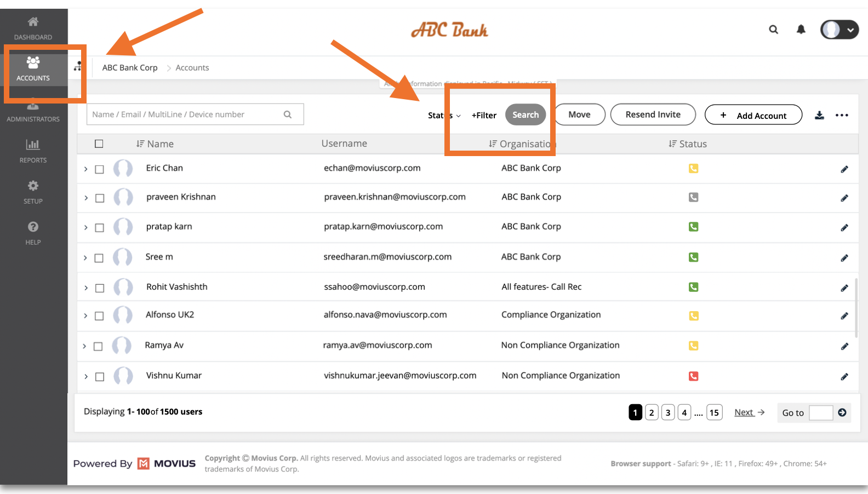
Task: Select the Alfonso UK2 checkbox
Action: point(99,316)
